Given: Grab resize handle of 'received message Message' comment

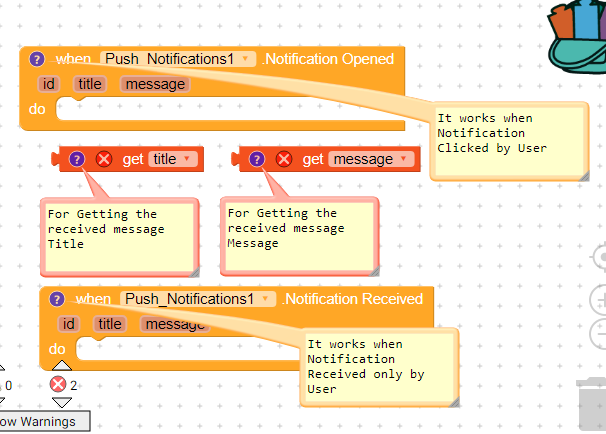Looking at the screenshot, I should click(374, 271).
